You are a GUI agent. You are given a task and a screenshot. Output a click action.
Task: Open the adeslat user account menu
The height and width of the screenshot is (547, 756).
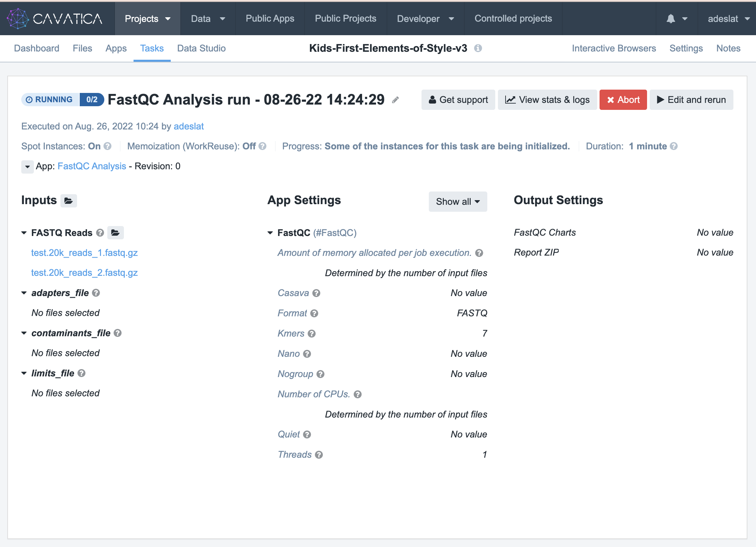pos(728,19)
